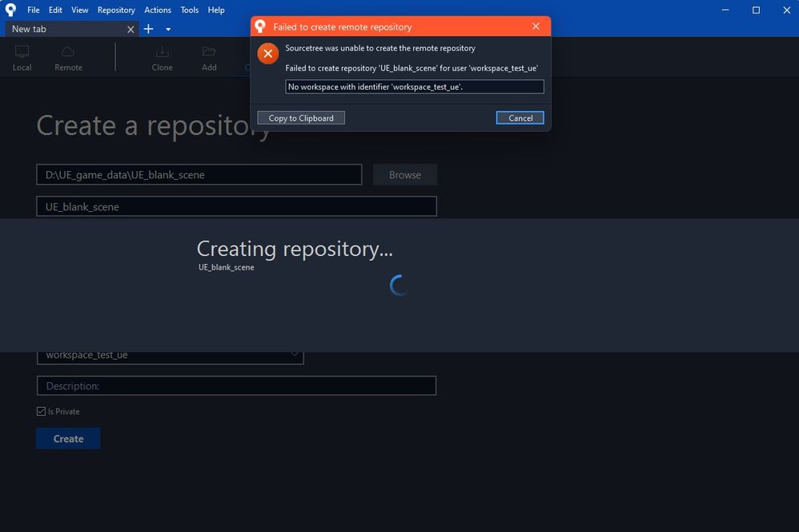Add a new tab with plus icon

point(148,29)
